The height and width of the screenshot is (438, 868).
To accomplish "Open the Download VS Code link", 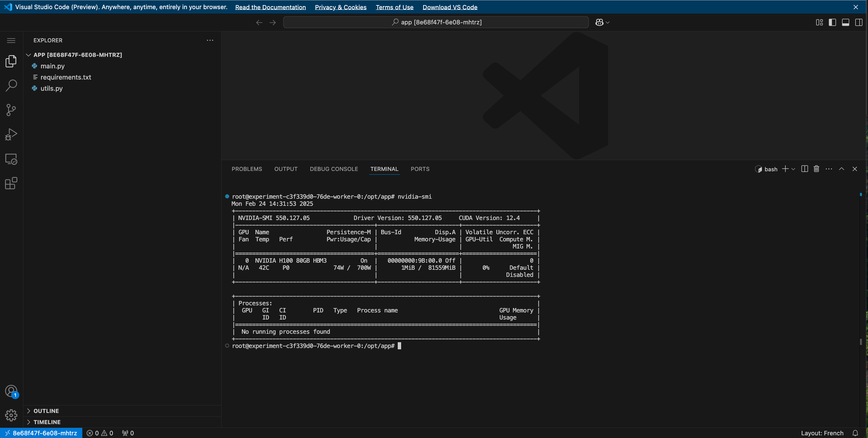I will click(x=450, y=7).
